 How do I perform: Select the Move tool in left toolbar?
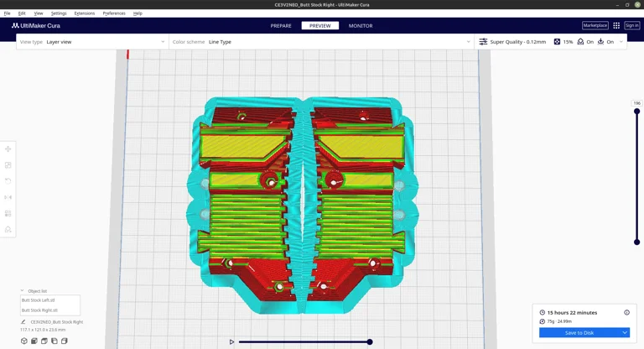[8, 149]
